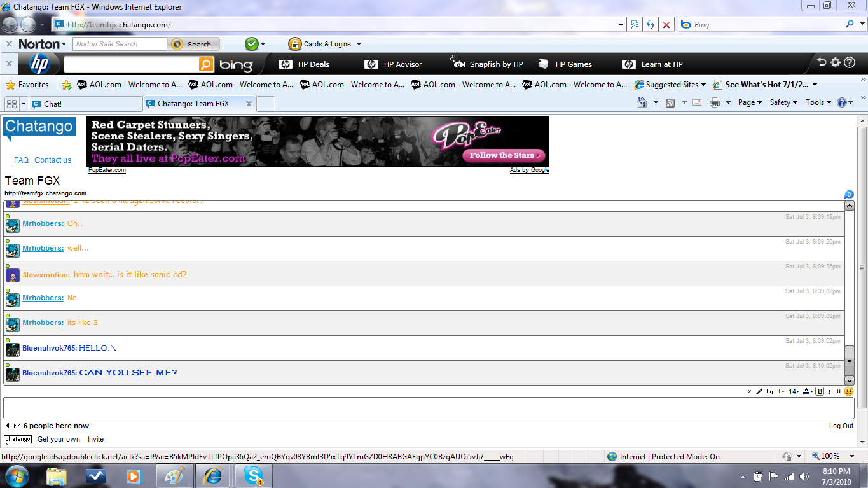Image resolution: width=868 pixels, height=488 pixels.
Task: Open Skype from the Windows taskbar
Action: pos(254,476)
